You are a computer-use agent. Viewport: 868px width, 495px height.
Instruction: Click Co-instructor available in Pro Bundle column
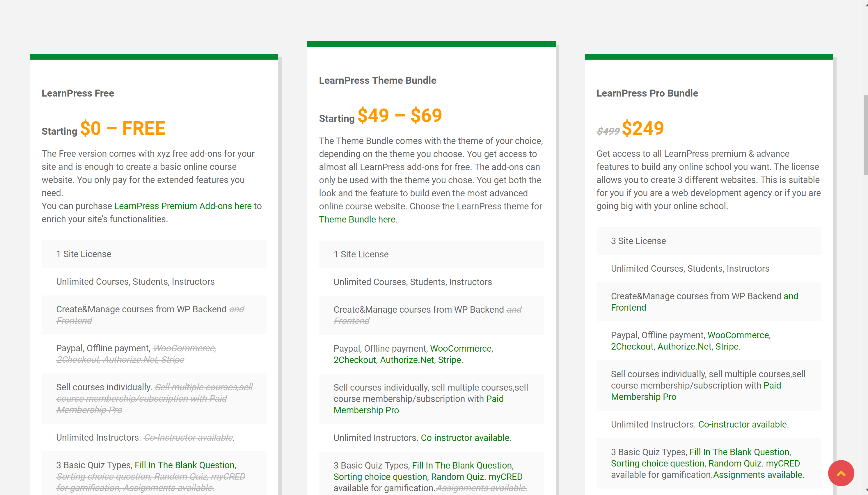(743, 424)
